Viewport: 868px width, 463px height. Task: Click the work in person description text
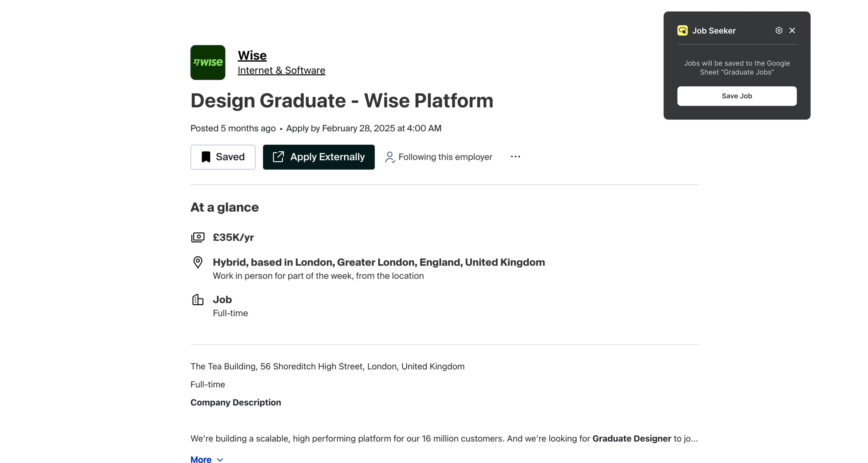point(318,276)
